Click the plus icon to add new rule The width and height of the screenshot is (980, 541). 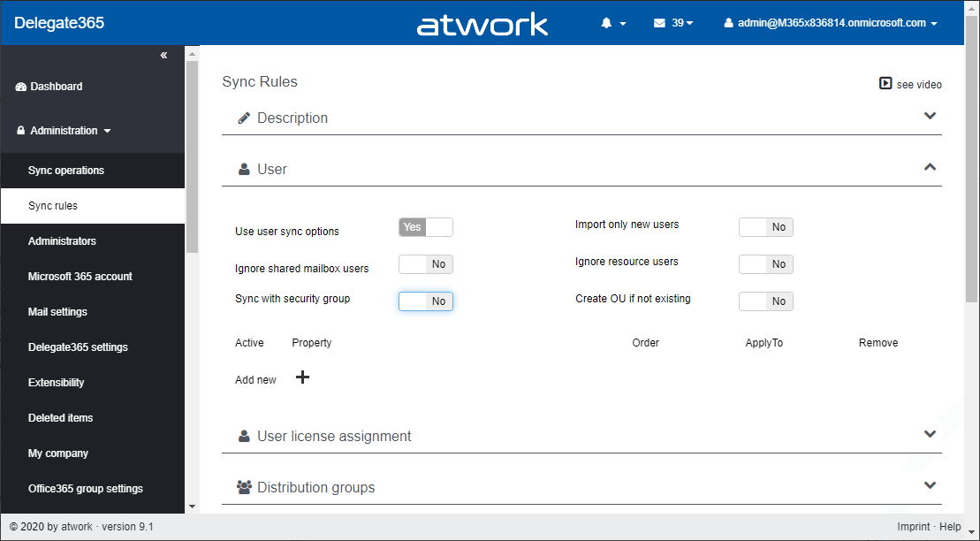[302, 377]
